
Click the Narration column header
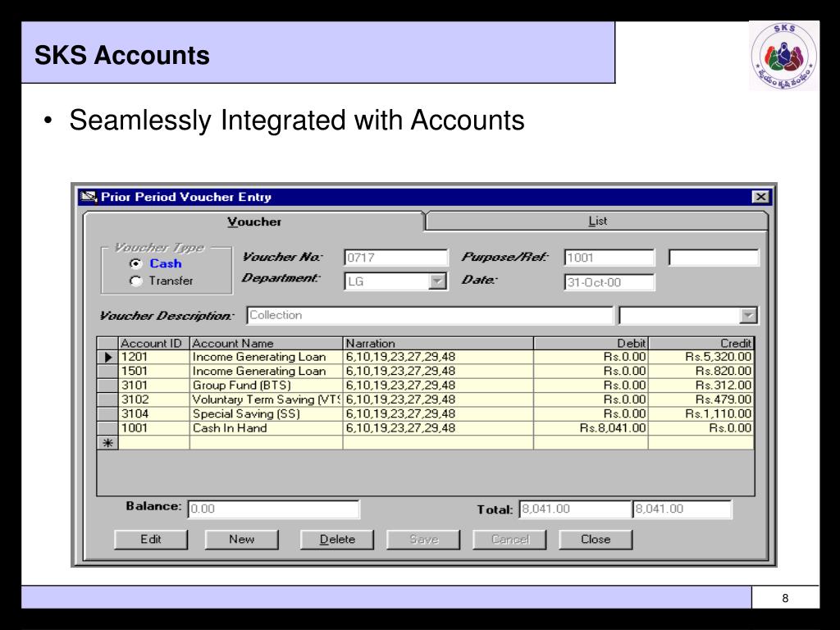click(438, 344)
